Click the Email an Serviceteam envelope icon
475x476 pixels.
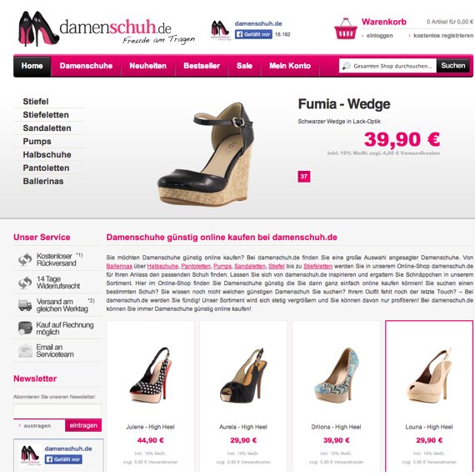coord(25,351)
